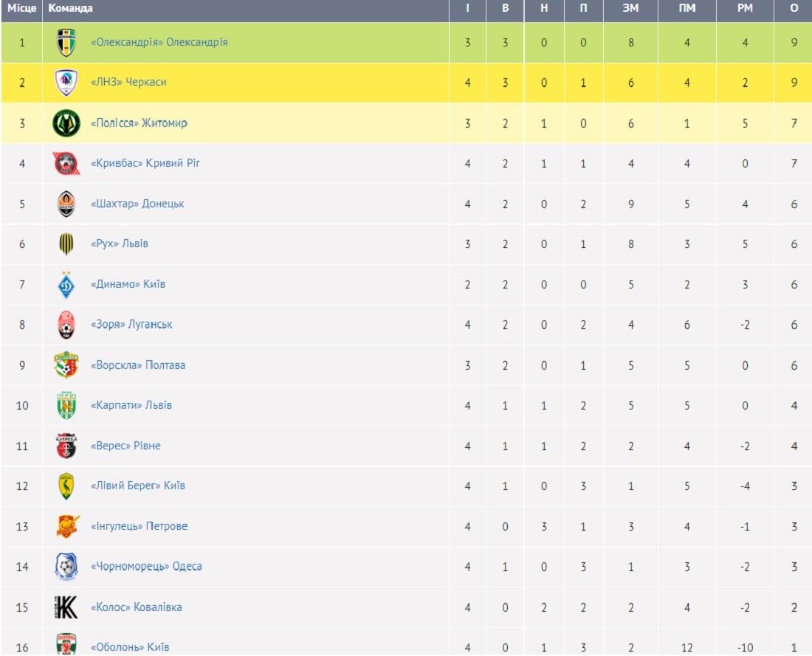812x656 pixels.
Task: Open the «Шахтар» Донецьк team page link
Action: tap(137, 204)
